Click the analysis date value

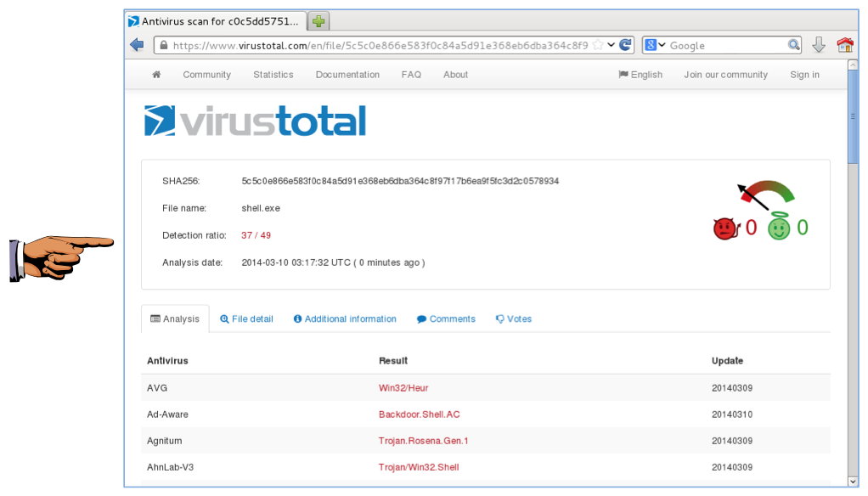333,262
